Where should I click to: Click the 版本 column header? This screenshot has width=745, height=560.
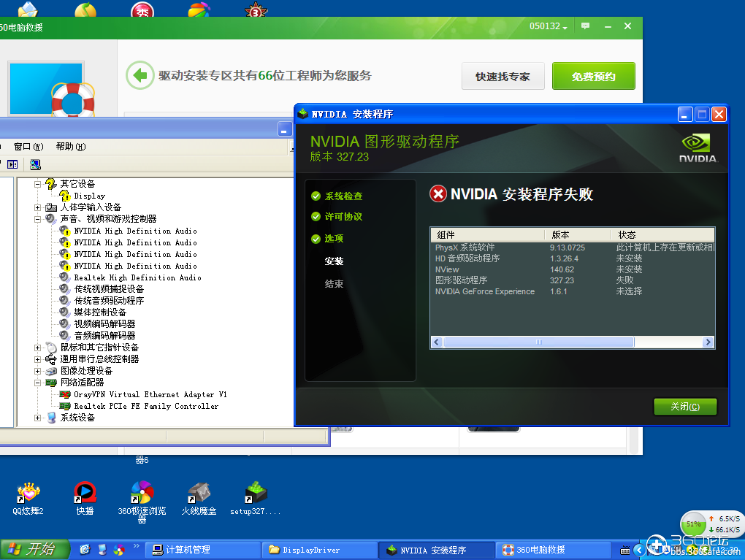pyautogui.click(x=578, y=234)
